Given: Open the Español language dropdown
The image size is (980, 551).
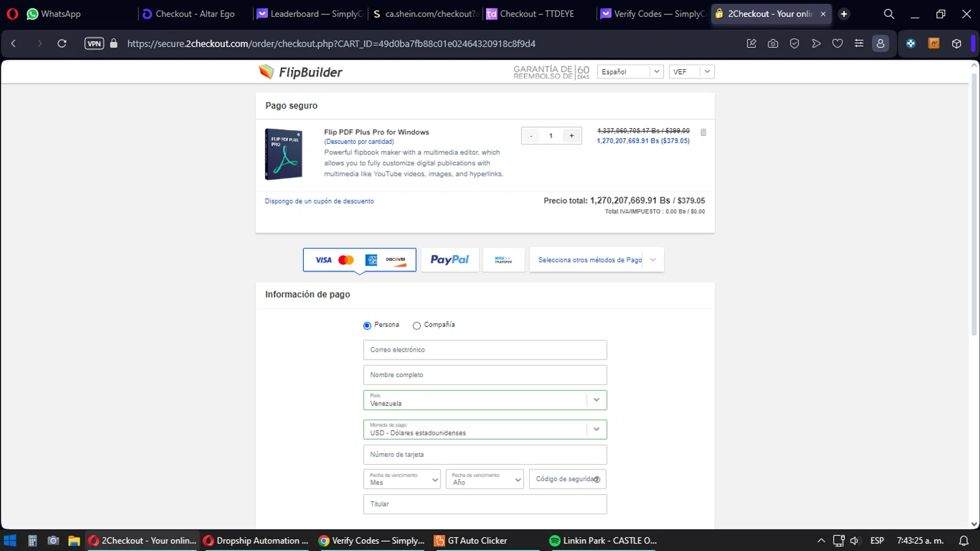Looking at the screenshot, I should point(630,72).
